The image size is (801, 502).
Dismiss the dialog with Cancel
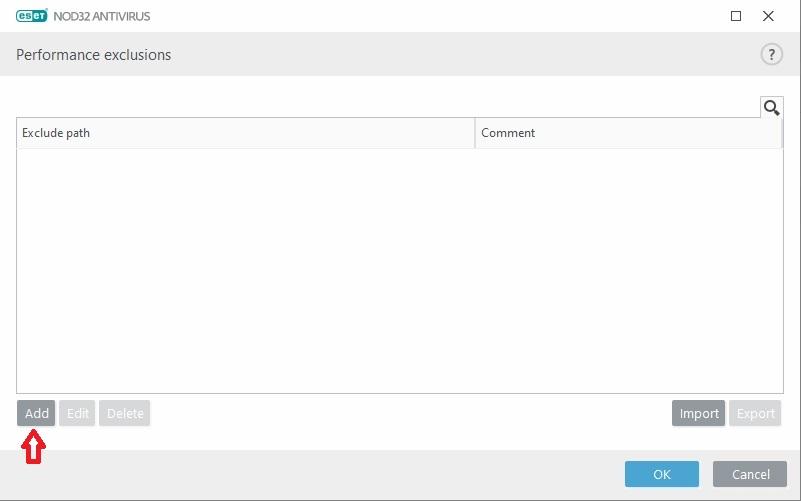pos(750,474)
